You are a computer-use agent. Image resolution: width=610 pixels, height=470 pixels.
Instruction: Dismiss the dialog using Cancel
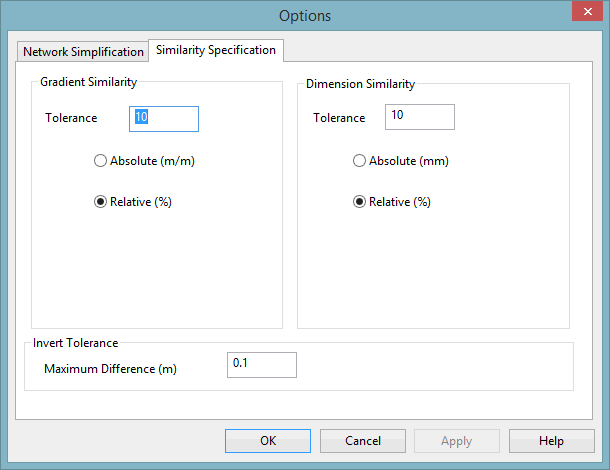pyautogui.click(x=363, y=441)
